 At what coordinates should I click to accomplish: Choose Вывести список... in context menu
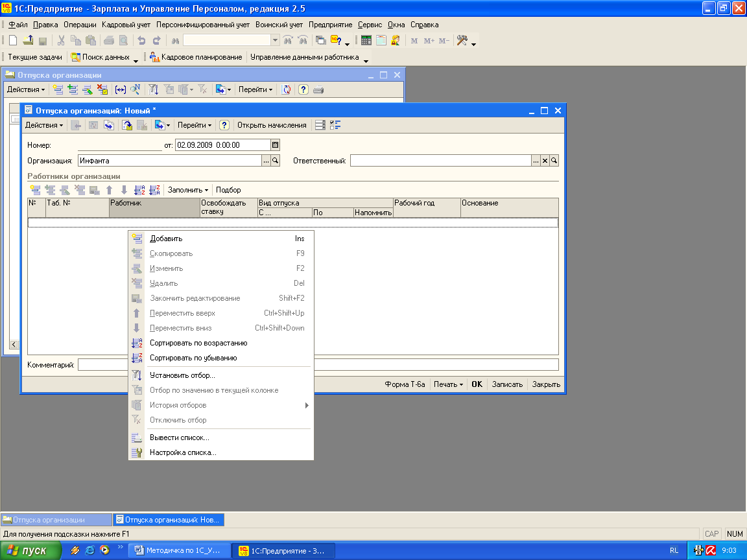pyautogui.click(x=221, y=437)
